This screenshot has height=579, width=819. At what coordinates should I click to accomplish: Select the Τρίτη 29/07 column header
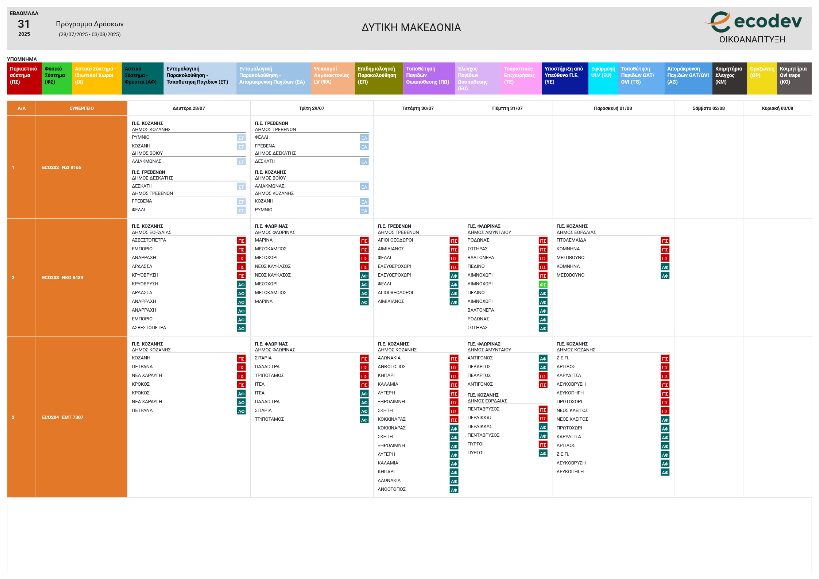tap(311, 109)
